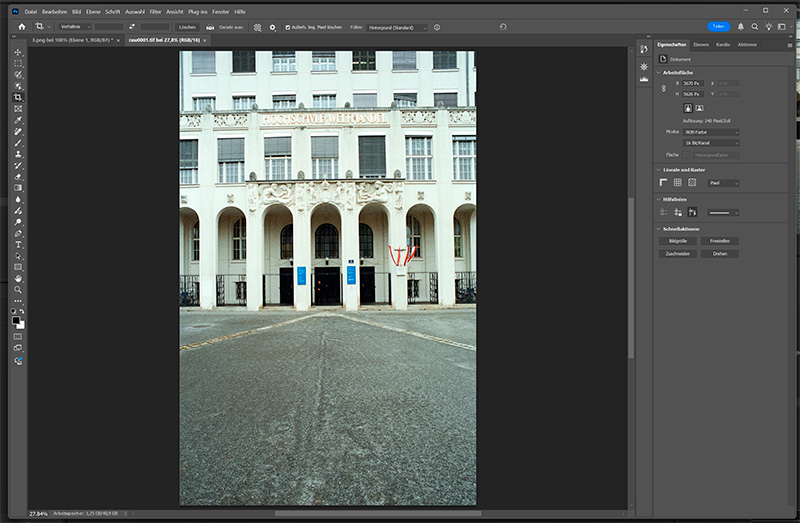
Task: Open the search magnifier in top bar
Action: (x=755, y=27)
